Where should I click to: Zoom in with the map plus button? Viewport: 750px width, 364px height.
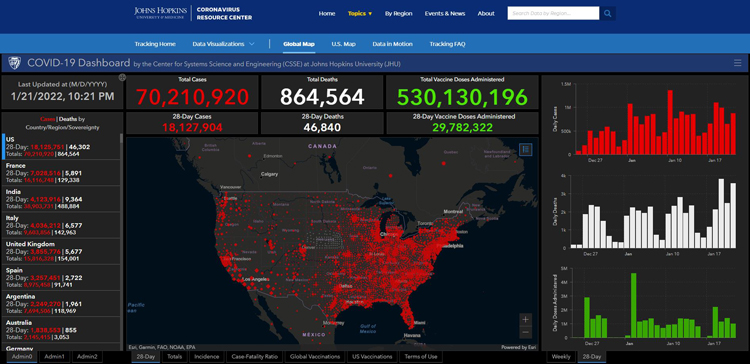click(526, 320)
